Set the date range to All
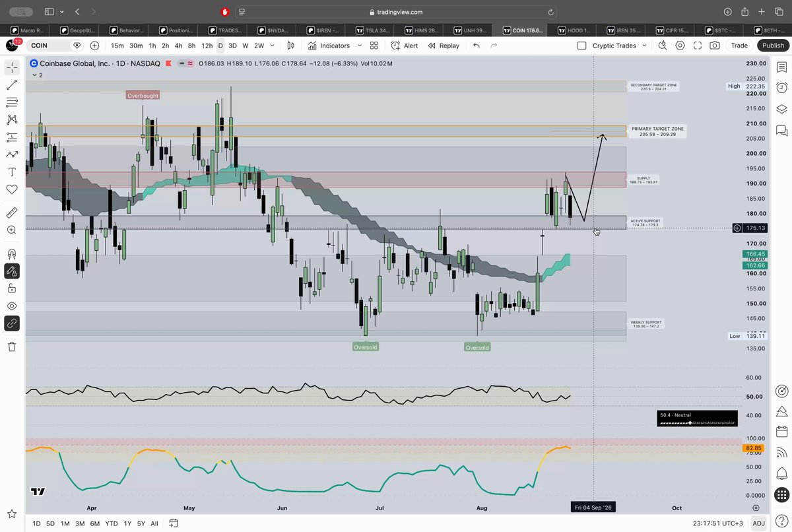 coord(154,523)
